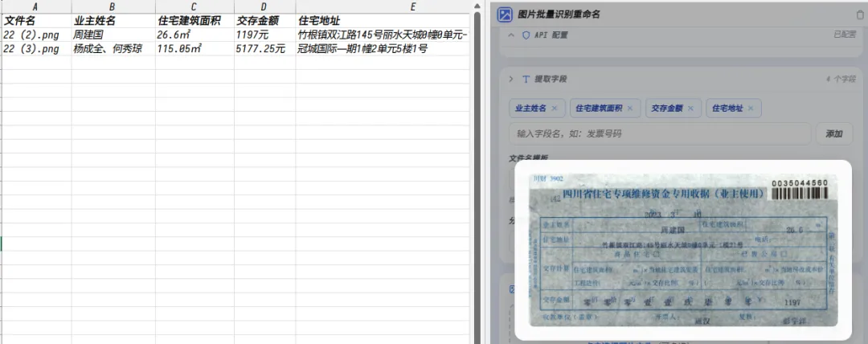Click the 提取字段 section title
The image size is (868, 344).
point(551,80)
